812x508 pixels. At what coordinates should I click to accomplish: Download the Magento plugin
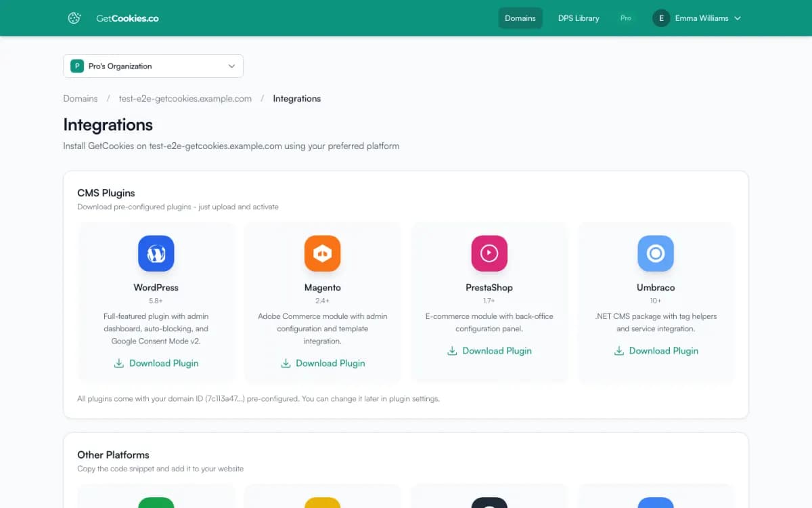323,363
